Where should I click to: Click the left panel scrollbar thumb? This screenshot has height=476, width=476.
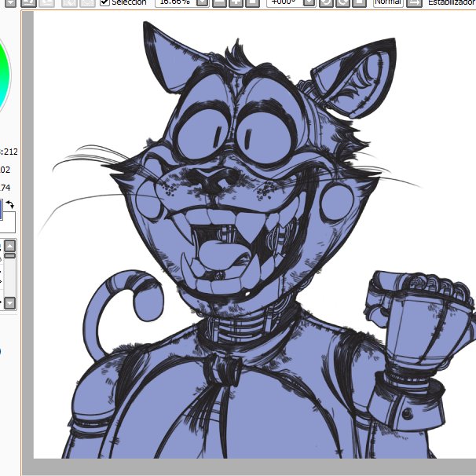[x=9, y=255]
